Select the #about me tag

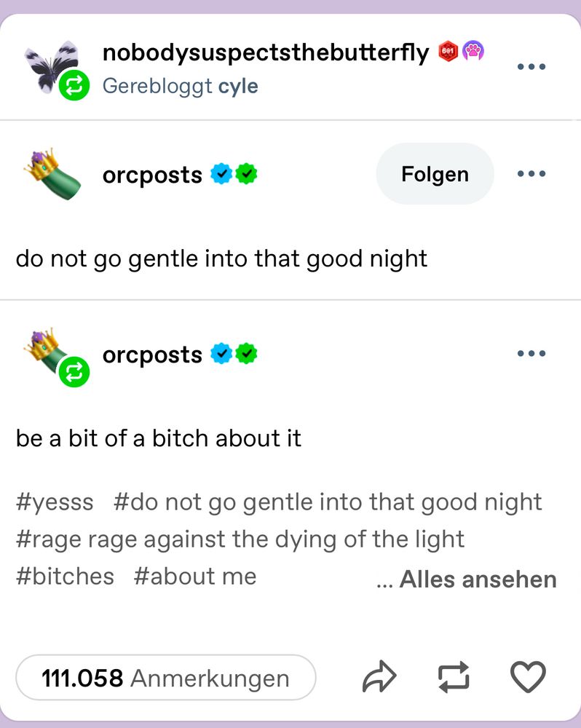click(x=195, y=575)
